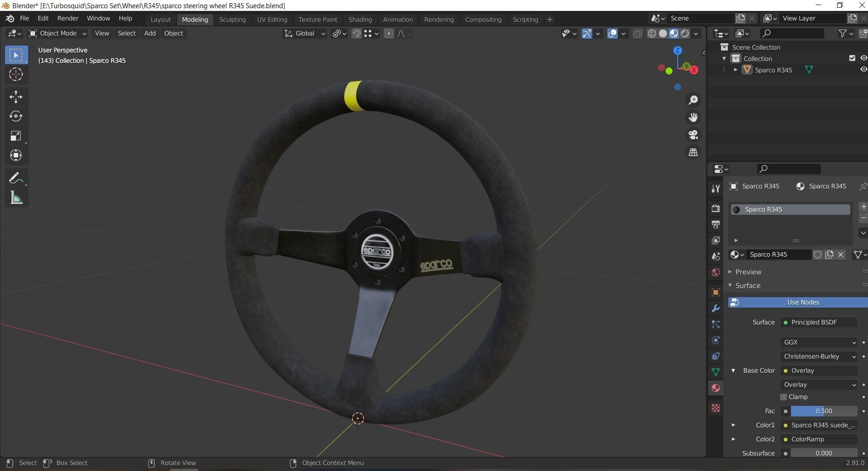Image resolution: width=868 pixels, height=471 pixels.
Task: Activate the Measure tool in the toolbar
Action: pyautogui.click(x=16, y=198)
